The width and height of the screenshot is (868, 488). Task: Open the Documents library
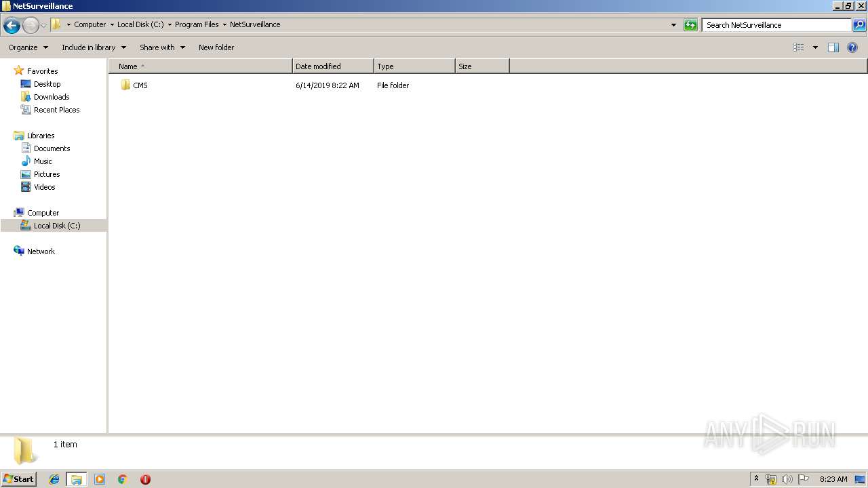[x=45, y=148]
